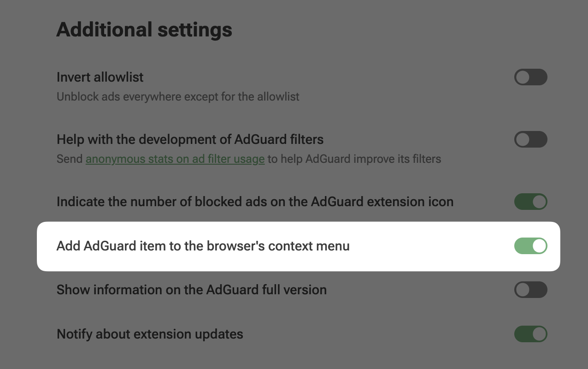
Task: Turn off "Add AdGuard item to the browser's context menu"
Action: [x=530, y=246]
